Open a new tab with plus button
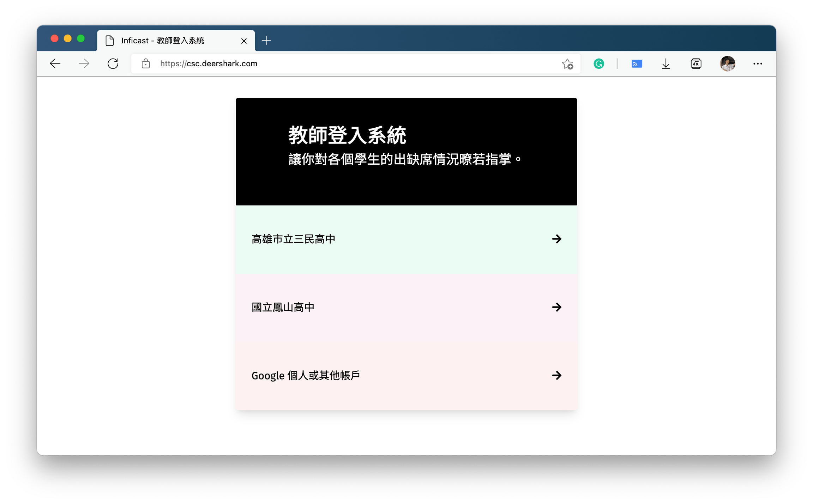This screenshot has width=813, height=504. click(266, 41)
